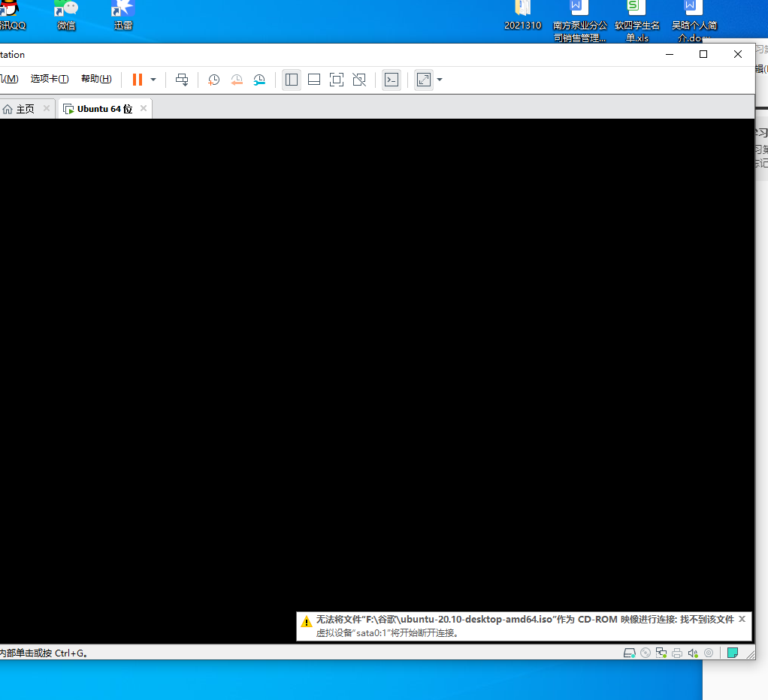Click the CD-ROM image not found message
Viewport: 768px width, 700px height.
click(x=525, y=620)
